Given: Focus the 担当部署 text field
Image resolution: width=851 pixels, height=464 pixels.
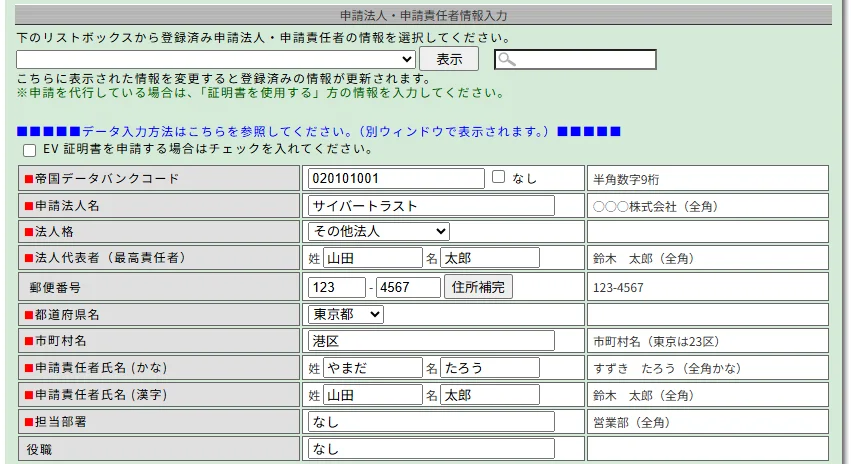Looking at the screenshot, I should (431, 422).
